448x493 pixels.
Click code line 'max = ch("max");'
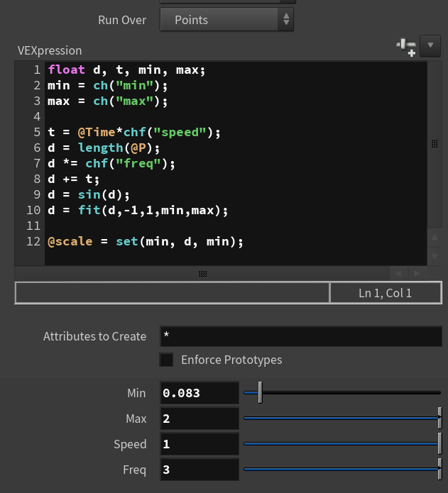click(x=108, y=101)
